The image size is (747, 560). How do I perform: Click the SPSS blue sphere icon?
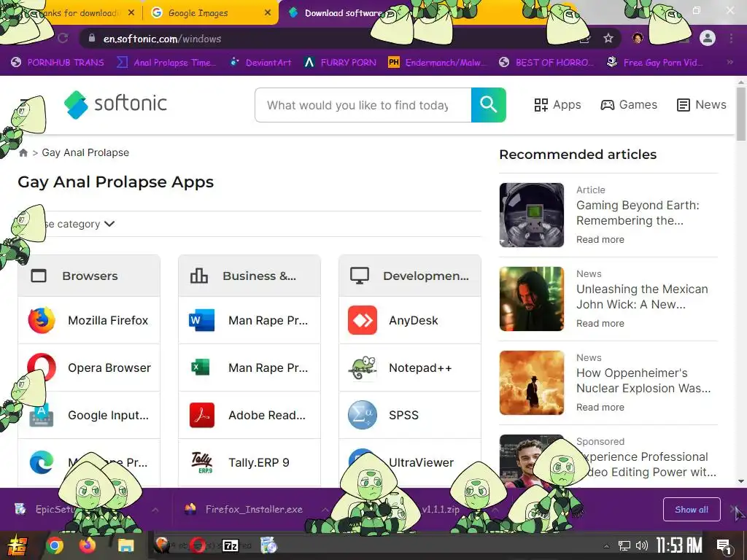pos(362,415)
